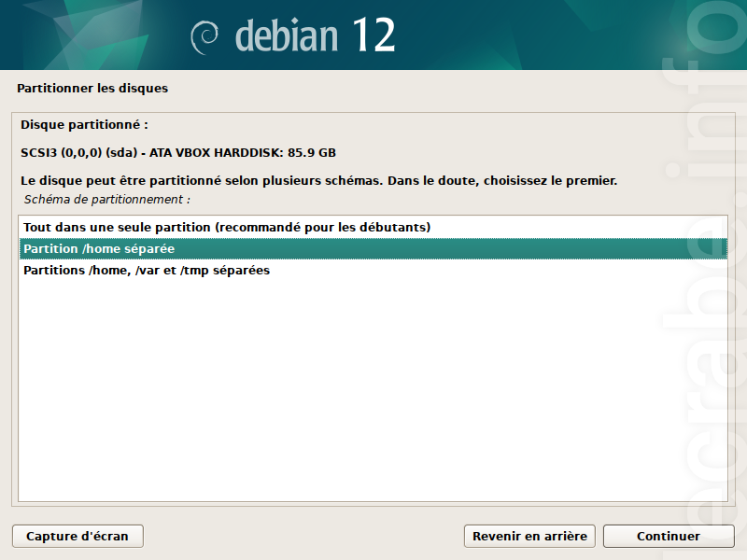Click the Debian swirl logo

pyautogui.click(x=204, y=37)
